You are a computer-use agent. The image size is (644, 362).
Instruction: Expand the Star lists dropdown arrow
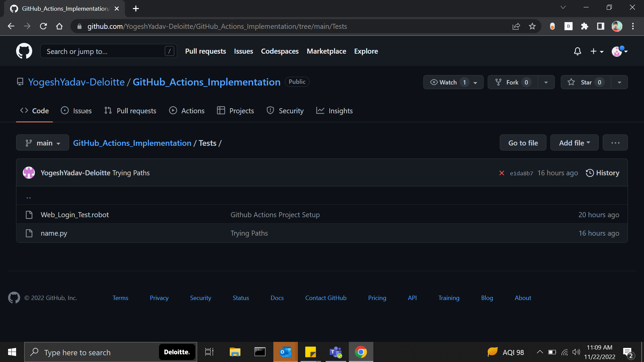pyautogui.click(x=619, y=82)
